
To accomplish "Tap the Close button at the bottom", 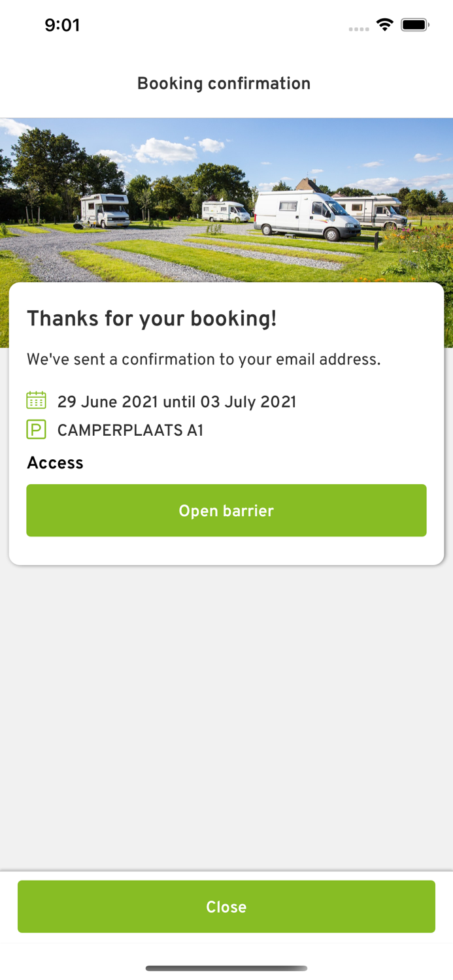I will coord(226,907).
